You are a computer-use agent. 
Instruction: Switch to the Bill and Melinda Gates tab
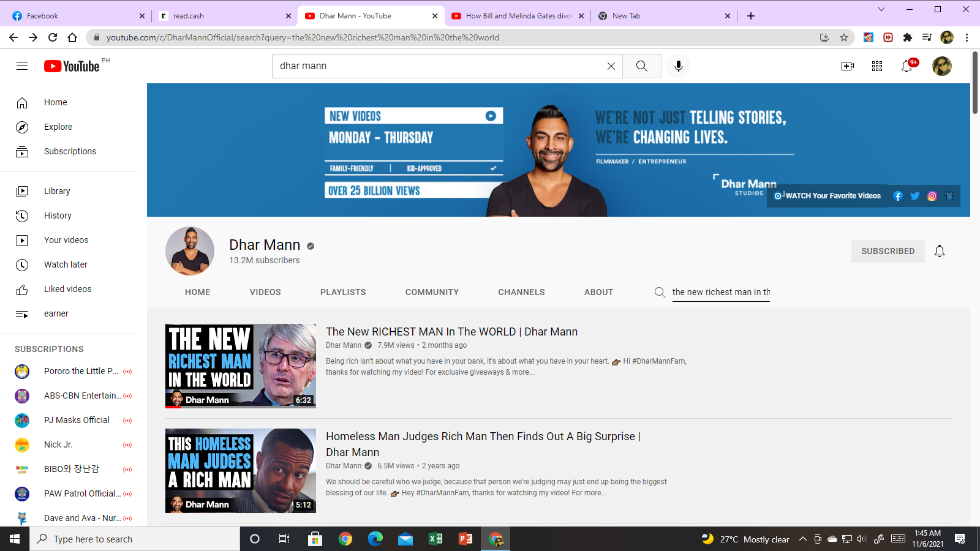coord(518,16)
